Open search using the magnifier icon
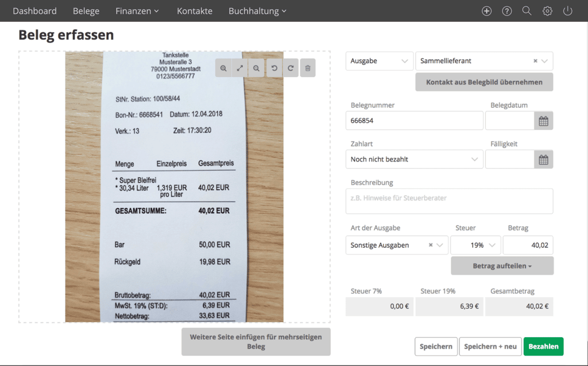 [527, 10]
